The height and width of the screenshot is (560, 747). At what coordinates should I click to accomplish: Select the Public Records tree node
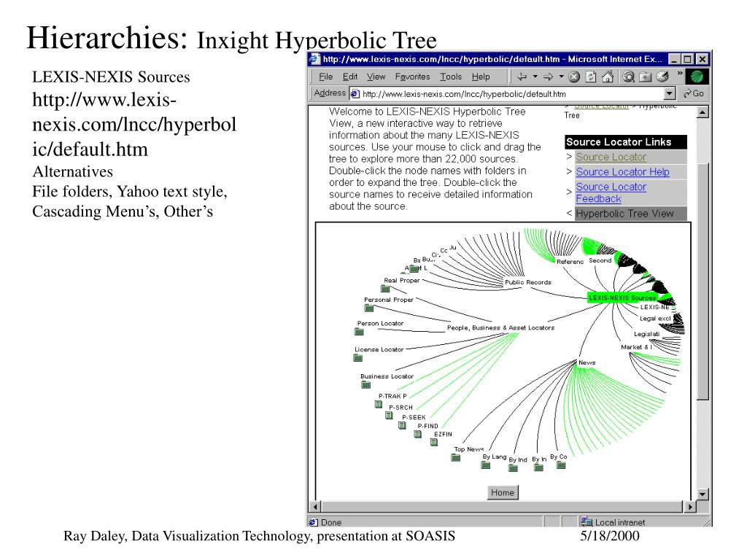528,282
